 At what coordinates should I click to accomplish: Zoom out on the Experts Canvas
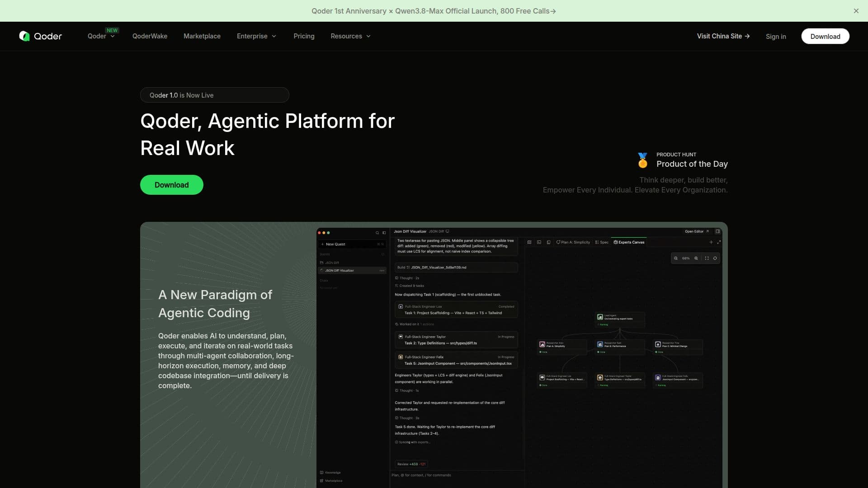tap(676, 258)
